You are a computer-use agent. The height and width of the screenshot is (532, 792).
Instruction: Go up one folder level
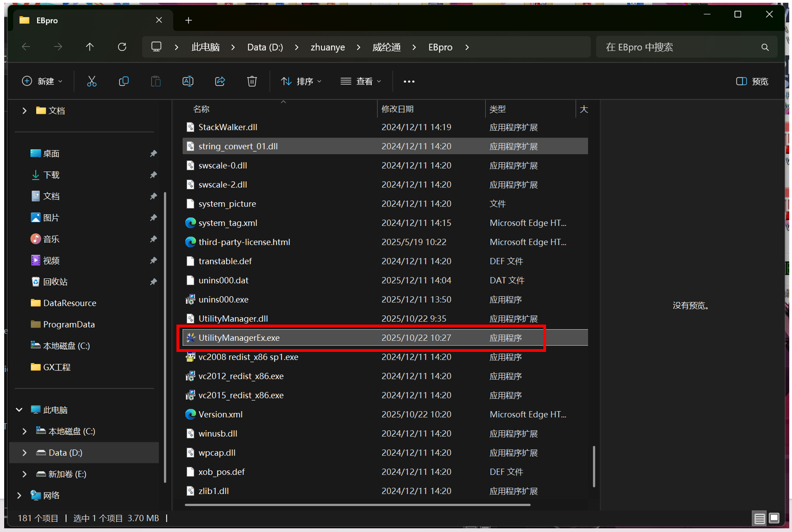click(90, 47)
